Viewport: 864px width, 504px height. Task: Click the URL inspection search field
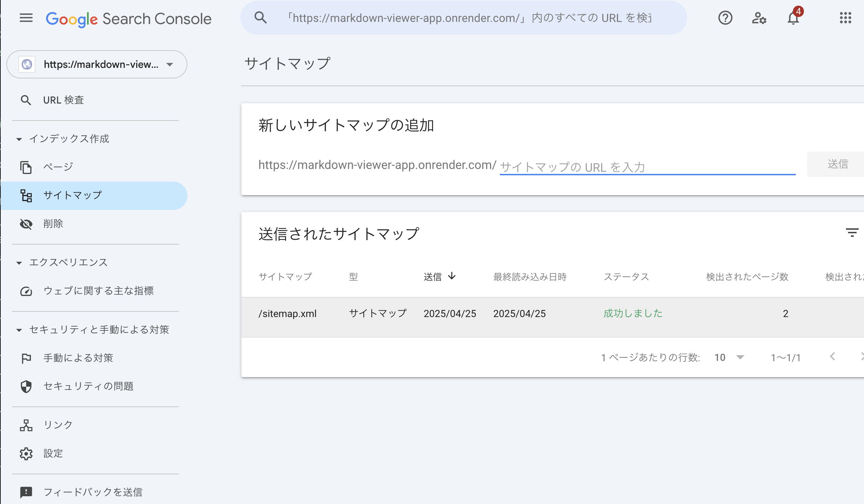463,18
